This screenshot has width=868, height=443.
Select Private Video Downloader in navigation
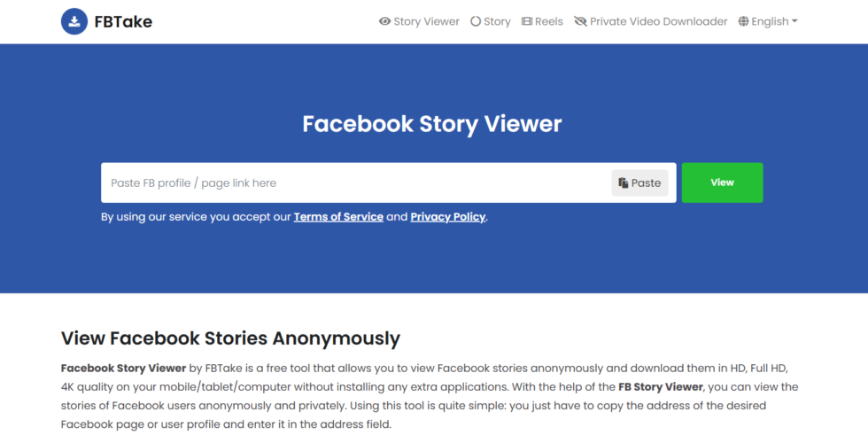pos(650,21)
